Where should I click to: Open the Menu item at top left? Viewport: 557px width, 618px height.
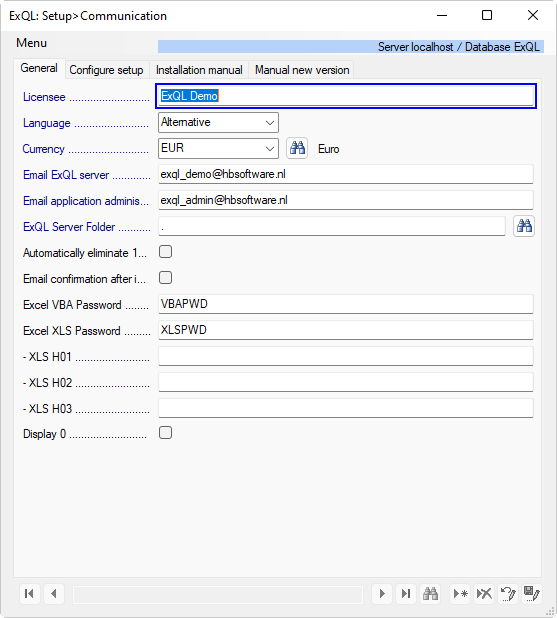tap(32, 43)
